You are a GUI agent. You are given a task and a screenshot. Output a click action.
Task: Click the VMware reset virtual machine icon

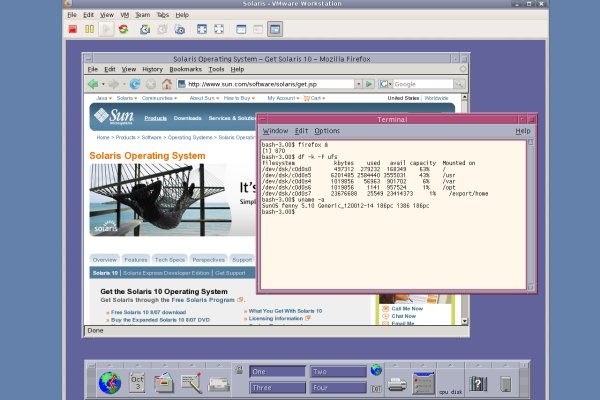pos(123,30)
